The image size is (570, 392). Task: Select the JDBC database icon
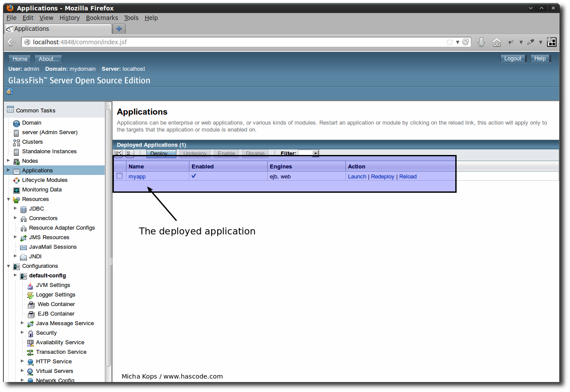23,209
